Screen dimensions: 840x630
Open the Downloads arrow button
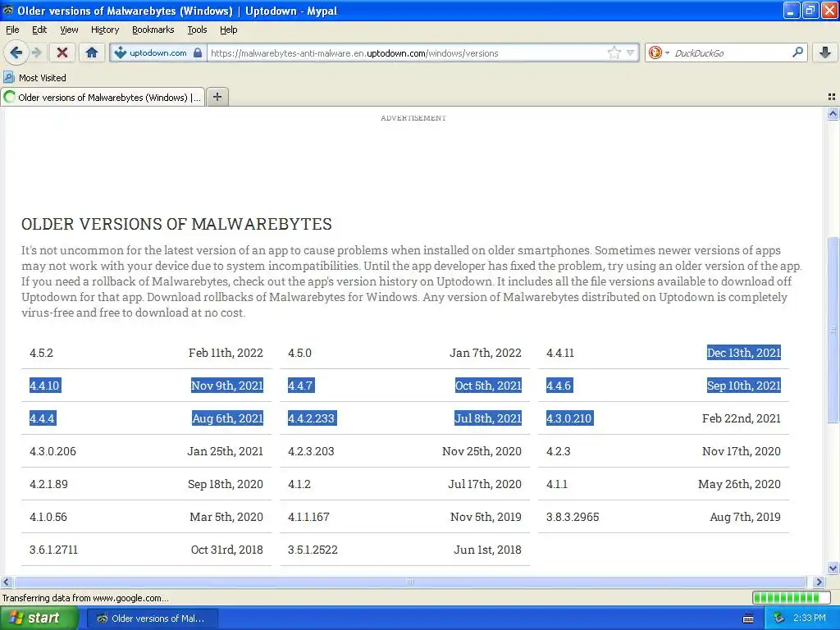(x=825, y=52)
